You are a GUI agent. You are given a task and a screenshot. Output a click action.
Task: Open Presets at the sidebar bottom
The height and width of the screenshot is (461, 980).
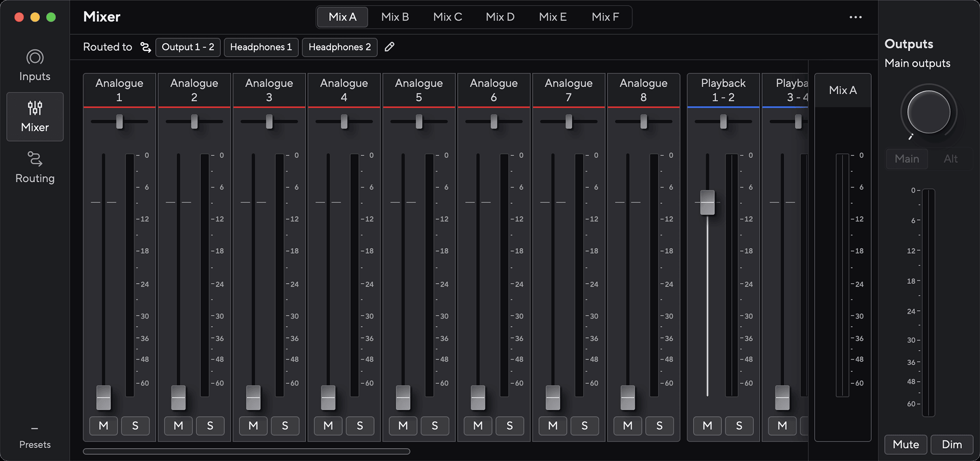[35, 438]
